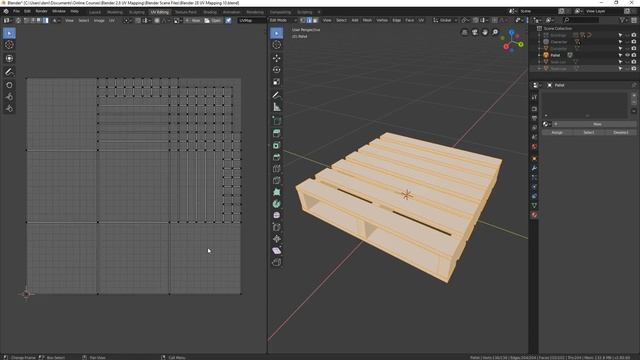
Task: Select the Rotate tool in 3D viewport
Action: point(277,70)
